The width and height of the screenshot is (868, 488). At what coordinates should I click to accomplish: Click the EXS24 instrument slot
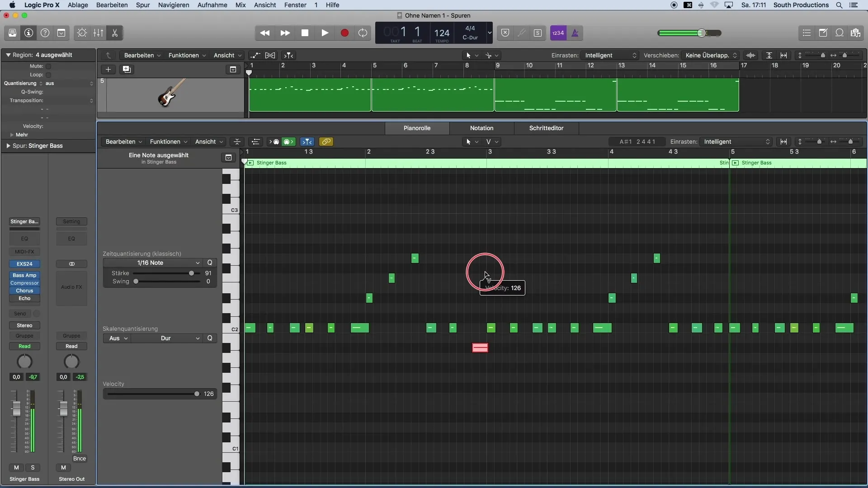coord(24,264)
